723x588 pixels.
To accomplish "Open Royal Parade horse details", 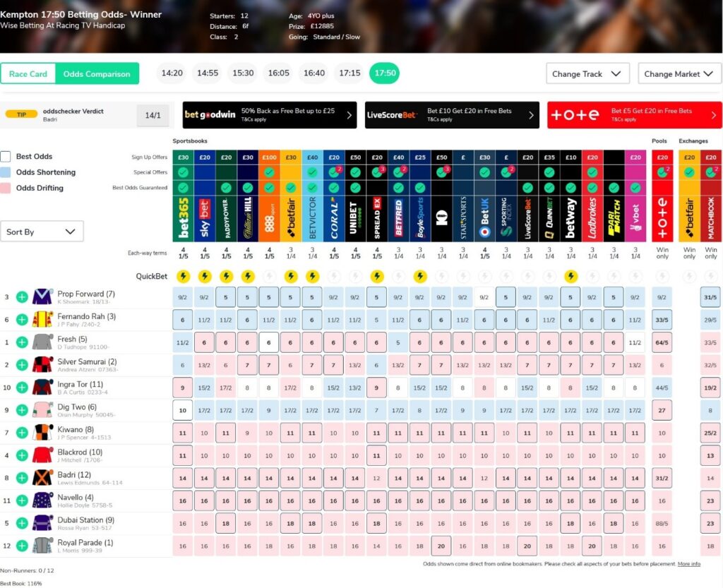I will coord(85,542).
